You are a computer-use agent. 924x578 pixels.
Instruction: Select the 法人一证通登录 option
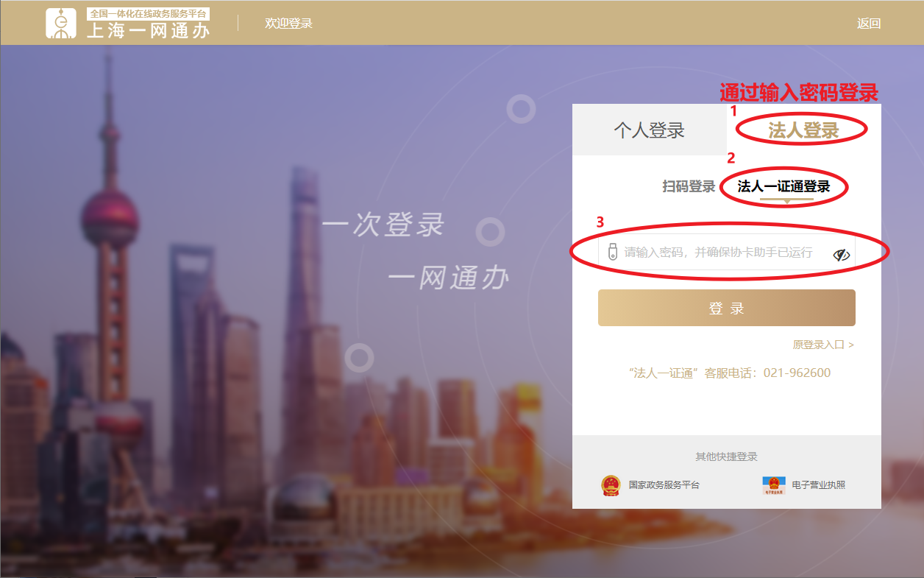click(x=784, y=187)
